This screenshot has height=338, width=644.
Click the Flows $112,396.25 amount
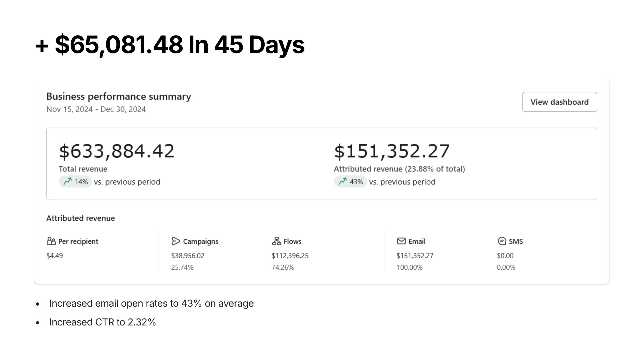click(290, 255)
